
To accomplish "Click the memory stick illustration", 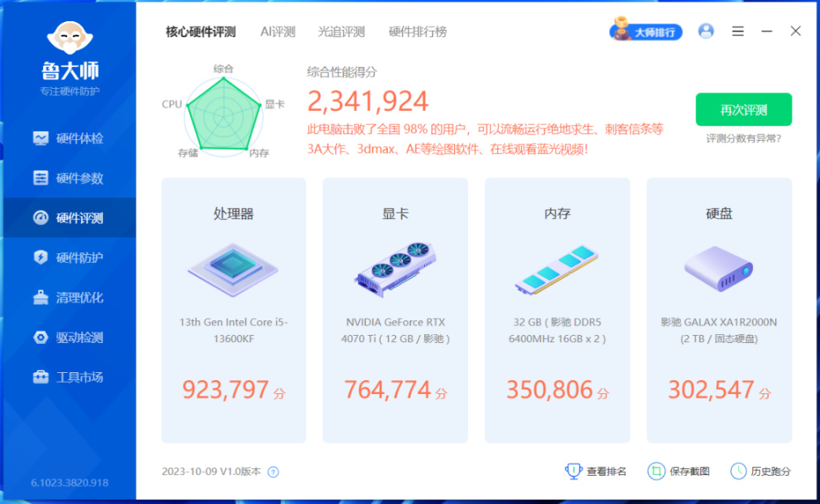I will pos(557,269).
